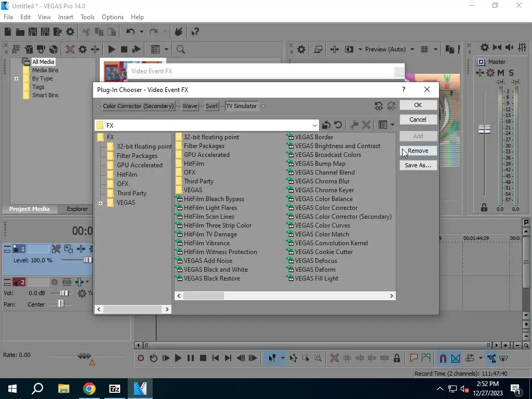Click the Remove button

coord(418,151)
